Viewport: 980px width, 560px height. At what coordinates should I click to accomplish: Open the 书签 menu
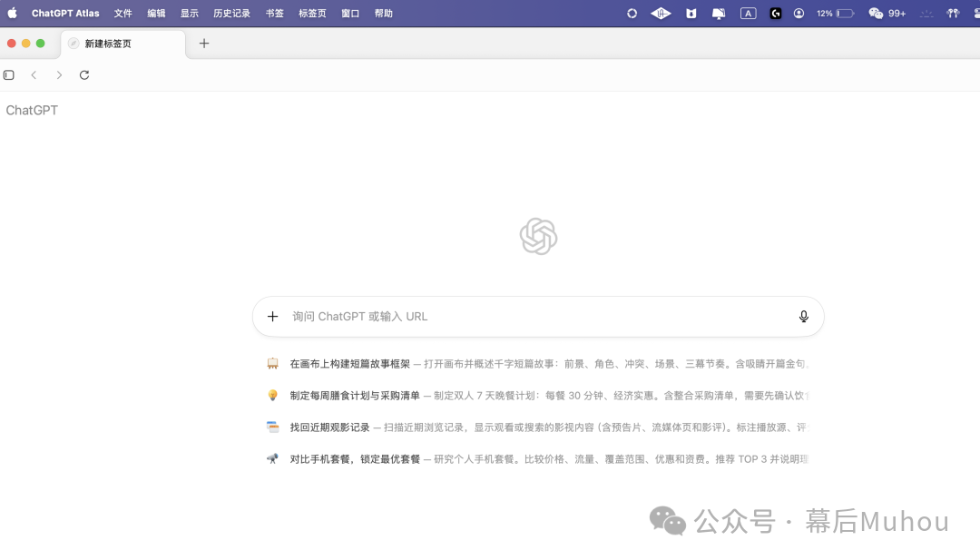pyautogui.click(x=275, y=13)
